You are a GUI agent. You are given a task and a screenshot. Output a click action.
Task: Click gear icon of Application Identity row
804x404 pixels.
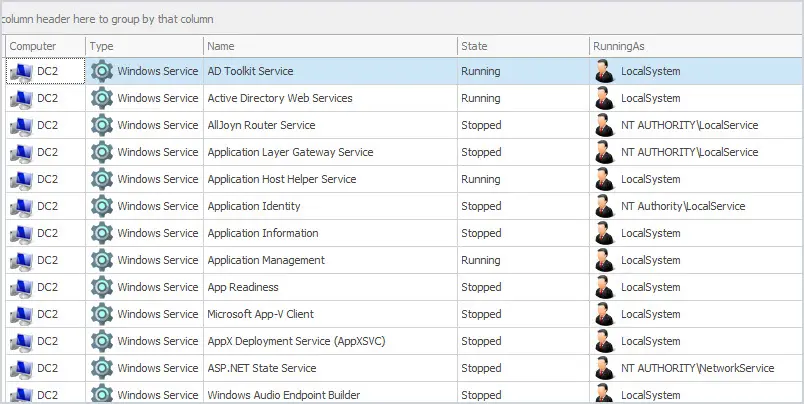(x=102, y=206)
